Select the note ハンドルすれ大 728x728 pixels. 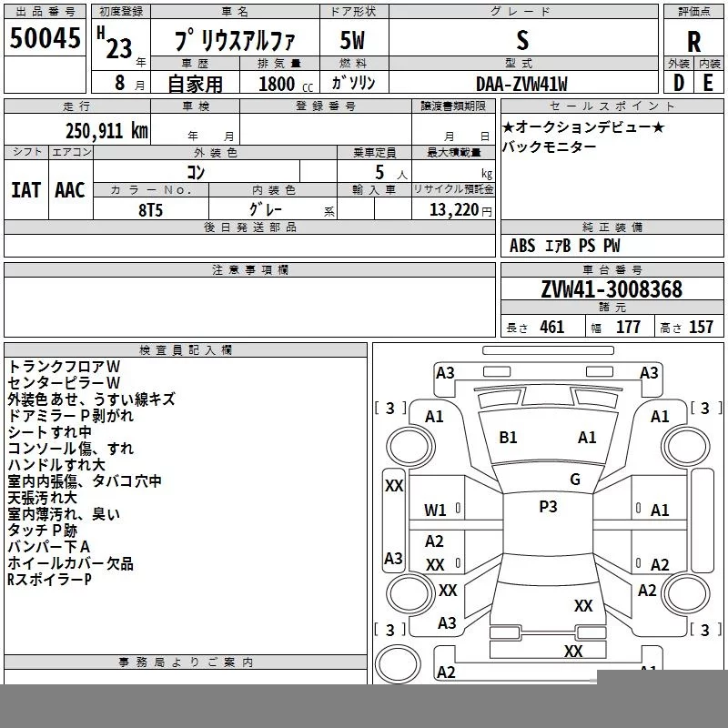click(56, 465)
